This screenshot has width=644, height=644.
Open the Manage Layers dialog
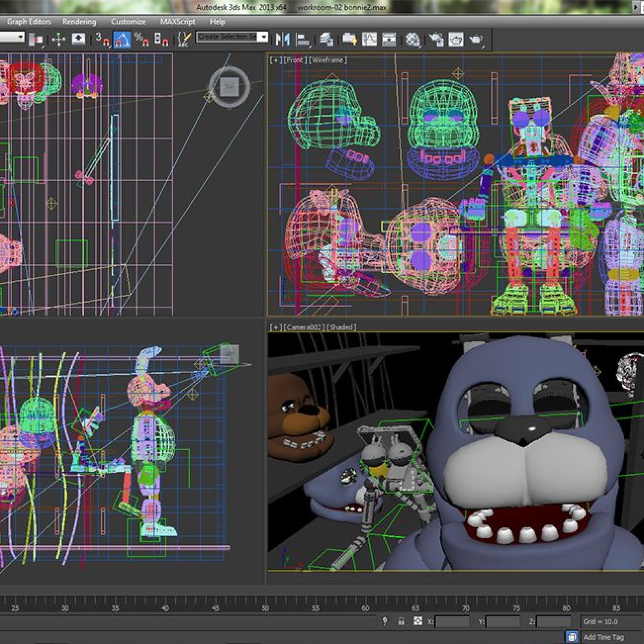point(326,39)
